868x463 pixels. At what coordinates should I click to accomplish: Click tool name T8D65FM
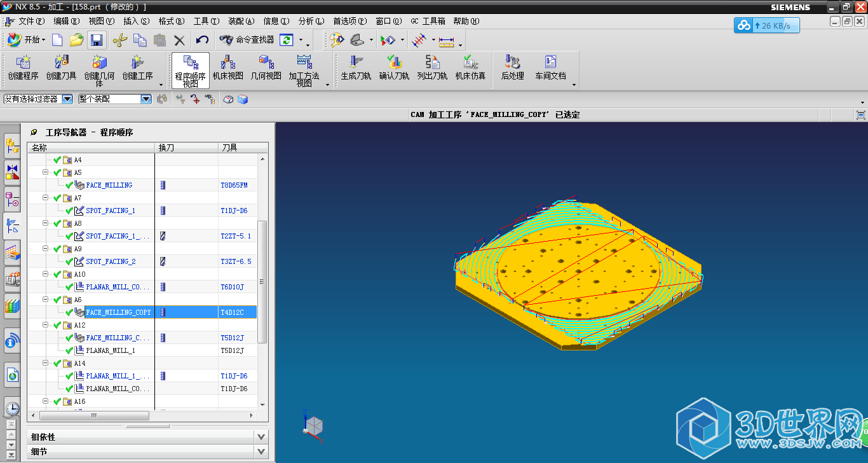coord(234,185)
